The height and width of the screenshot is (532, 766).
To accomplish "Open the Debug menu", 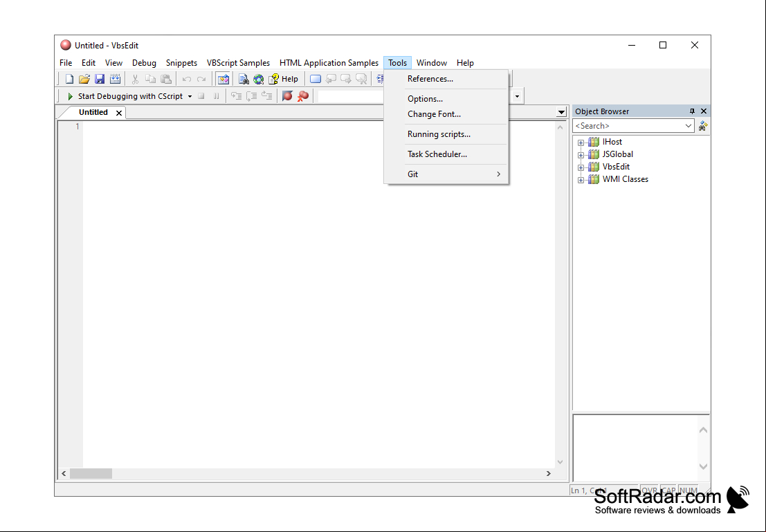I will [x=144, y=63].
